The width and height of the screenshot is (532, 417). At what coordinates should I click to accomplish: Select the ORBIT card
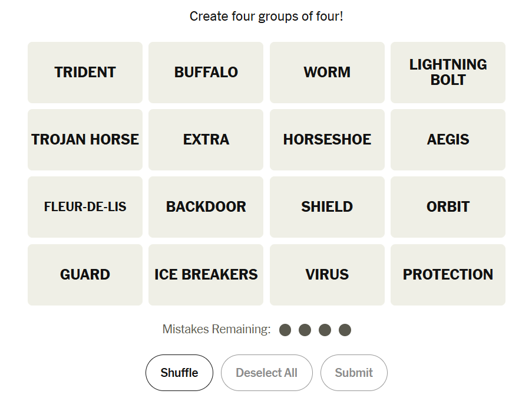click(x=448, y=207)
